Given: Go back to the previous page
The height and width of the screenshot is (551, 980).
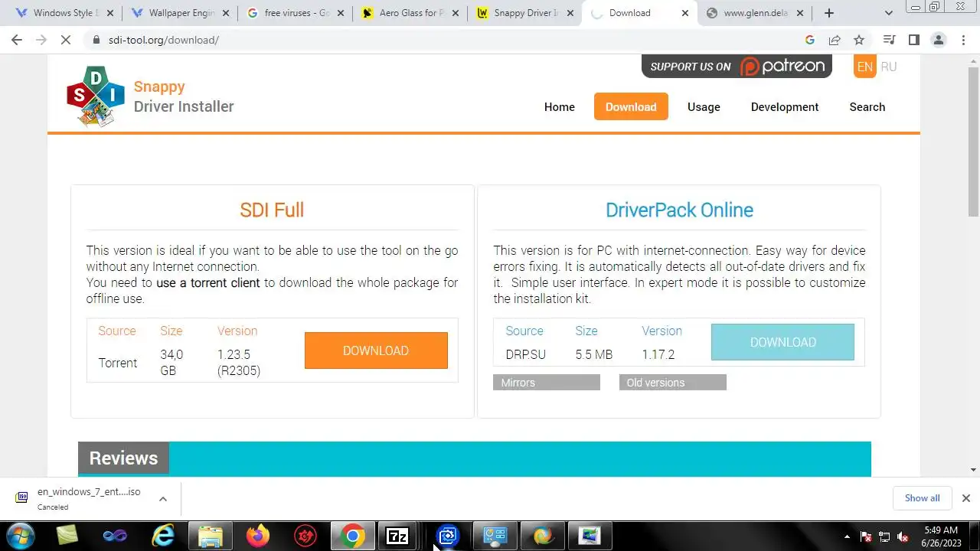Looking at the screenshot, I should [17, 40].
